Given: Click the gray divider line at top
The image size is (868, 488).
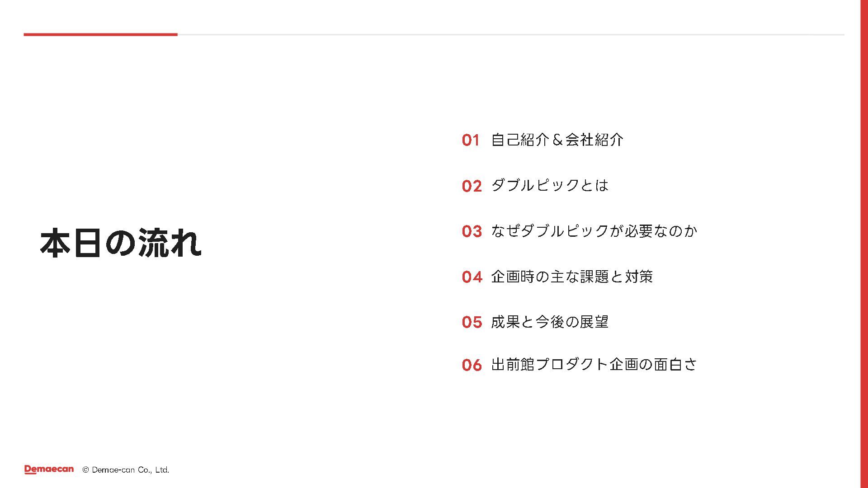Looking at the screenshot, I should 511,34.
